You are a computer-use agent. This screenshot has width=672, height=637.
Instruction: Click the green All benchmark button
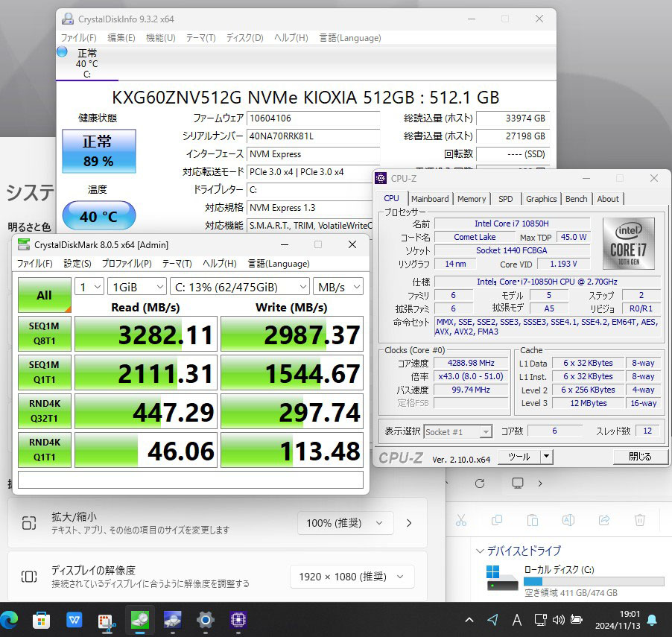tap(44, 295)
